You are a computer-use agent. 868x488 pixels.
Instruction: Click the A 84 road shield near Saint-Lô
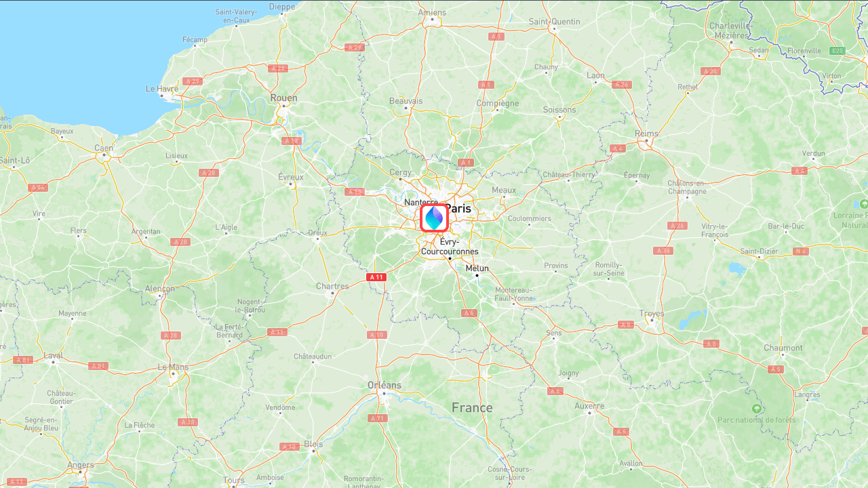[x=38, y=188]
